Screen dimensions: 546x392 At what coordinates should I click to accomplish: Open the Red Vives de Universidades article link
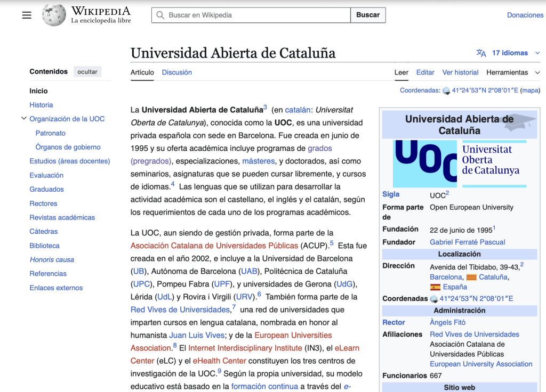[180, 309]
